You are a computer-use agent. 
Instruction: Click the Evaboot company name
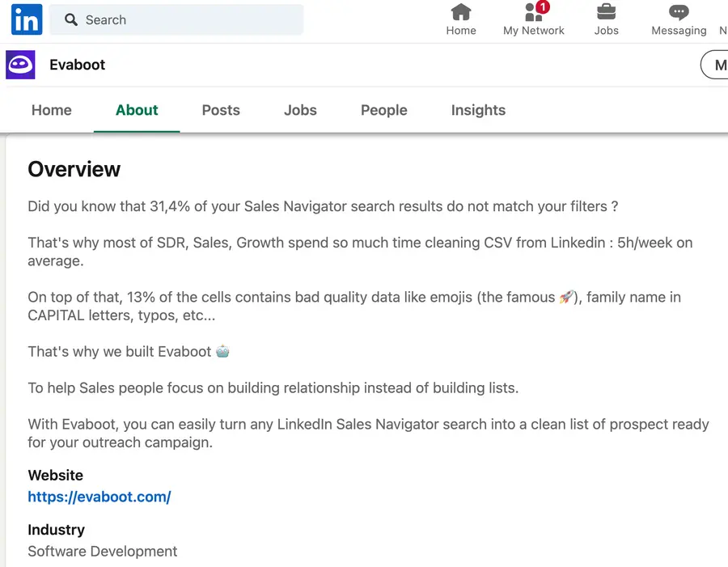[x=77, y=65]
